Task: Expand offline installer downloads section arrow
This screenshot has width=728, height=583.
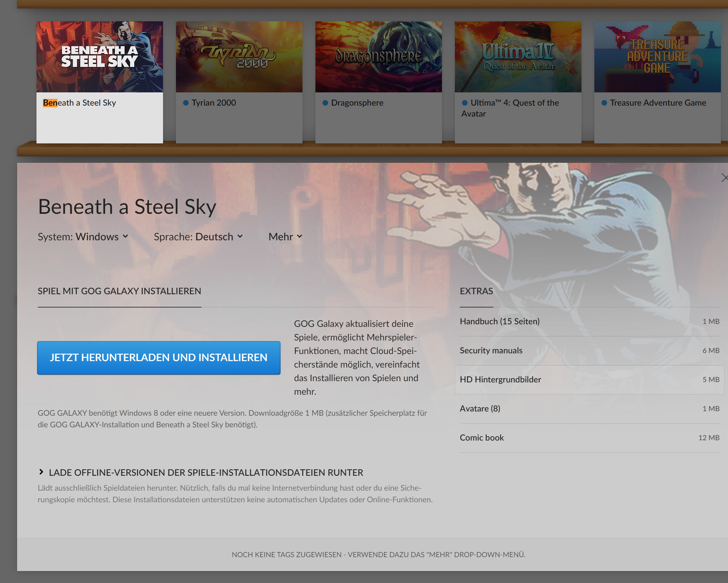Action: (41, 472)
